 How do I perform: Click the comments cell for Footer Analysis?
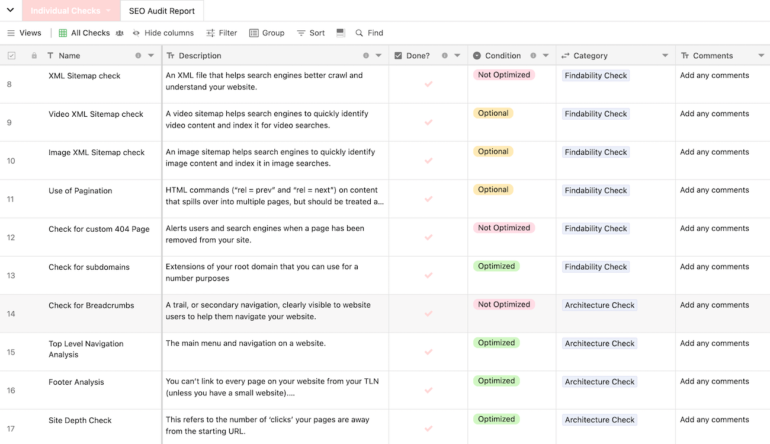(x=715, y=381)
